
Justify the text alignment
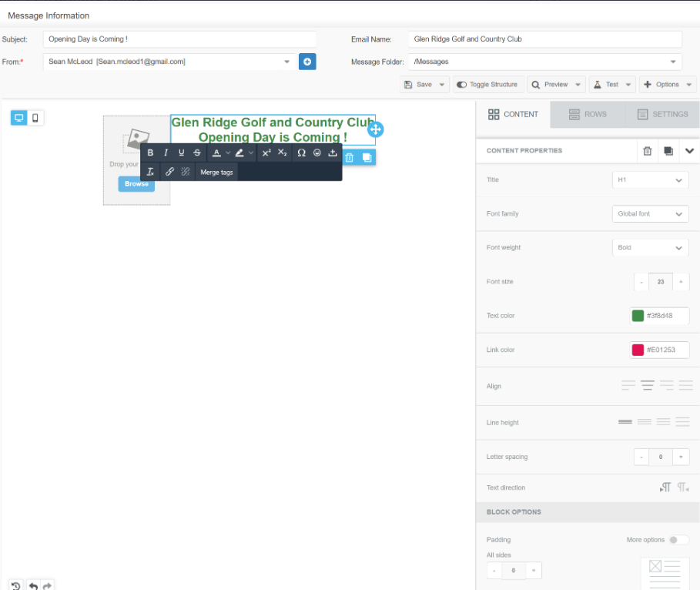click(685, 385)
